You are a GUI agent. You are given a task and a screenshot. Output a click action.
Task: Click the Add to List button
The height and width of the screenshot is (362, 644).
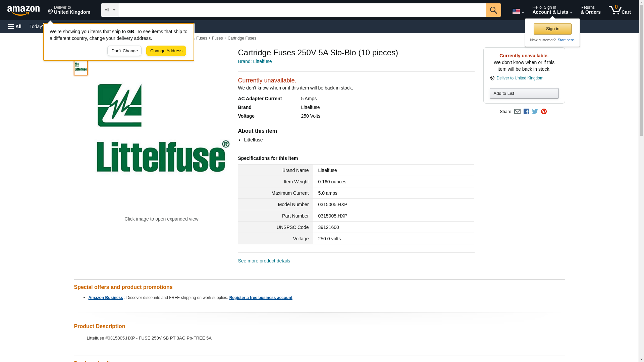(x=524, y=94)
